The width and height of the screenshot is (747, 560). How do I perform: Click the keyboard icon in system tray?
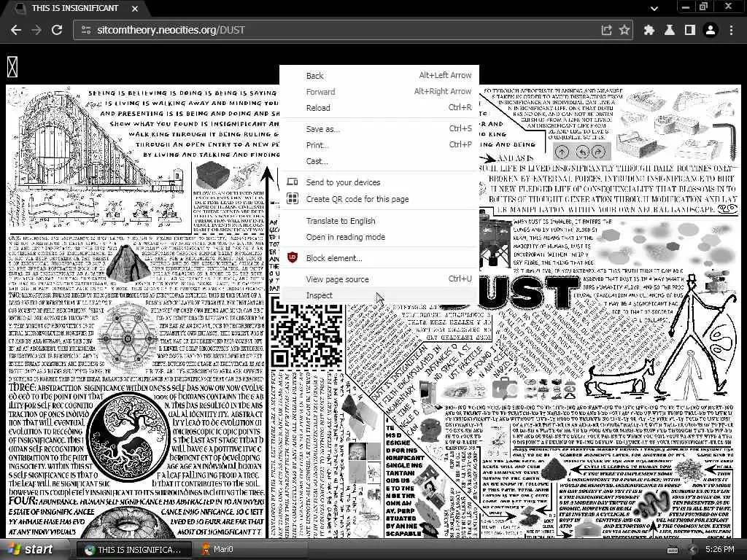coord(672,550)
